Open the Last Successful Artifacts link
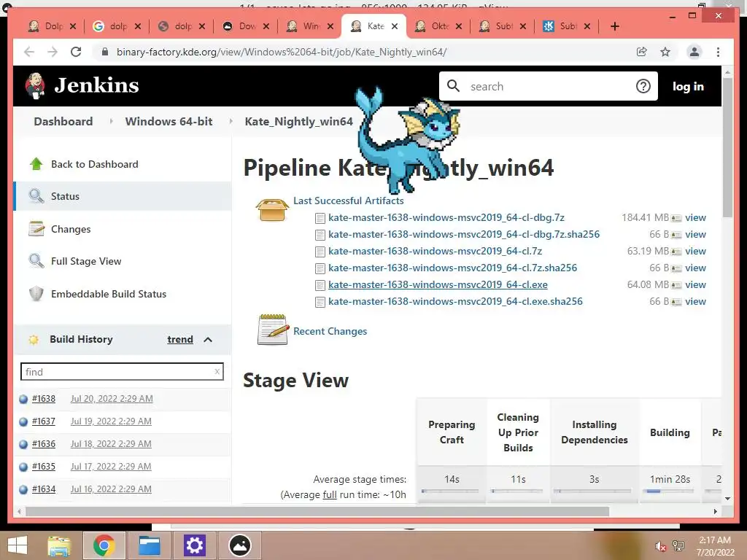The height and width of the screenshot is (560, 747). pyautogui.click(x=348, y=201)
